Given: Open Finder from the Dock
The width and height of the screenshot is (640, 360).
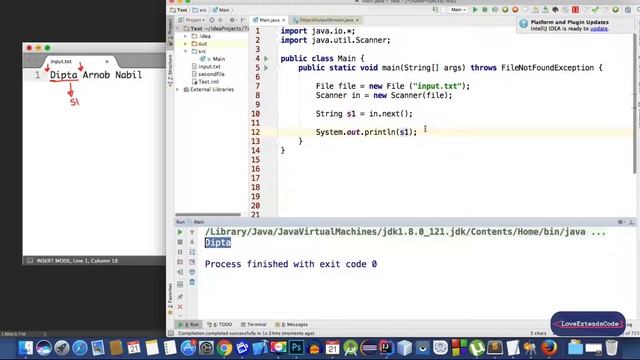Looking at the screenshot, I should (x=26, y=348).
